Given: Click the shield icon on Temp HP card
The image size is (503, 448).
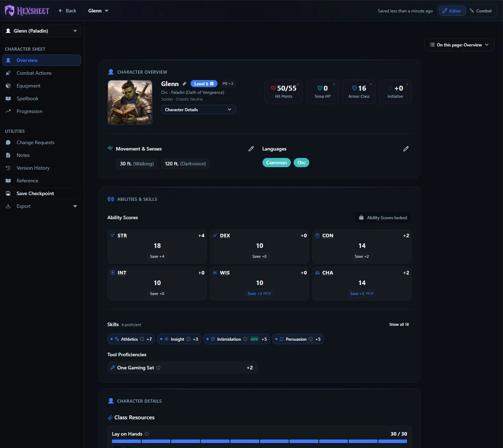Looking at the screenshot, I should (x=320, y=88).
